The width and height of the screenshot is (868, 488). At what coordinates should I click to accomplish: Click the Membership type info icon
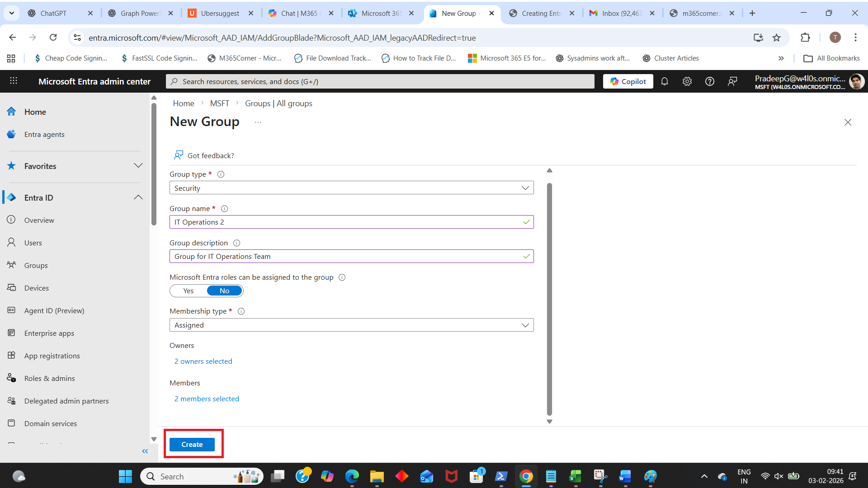point(241,311)
